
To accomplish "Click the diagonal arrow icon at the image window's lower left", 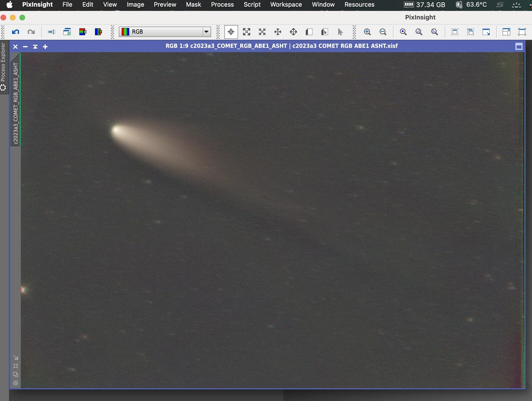I will click(x=16, y=358).
